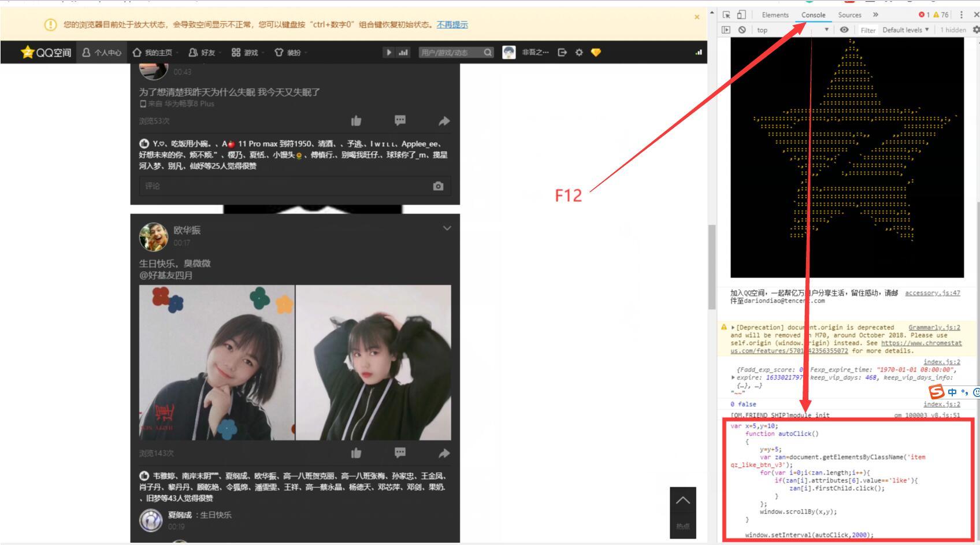The width and height of the screenshot is (980, 545).
Task: Switch to the Elements tab
Action: point(775,15)
